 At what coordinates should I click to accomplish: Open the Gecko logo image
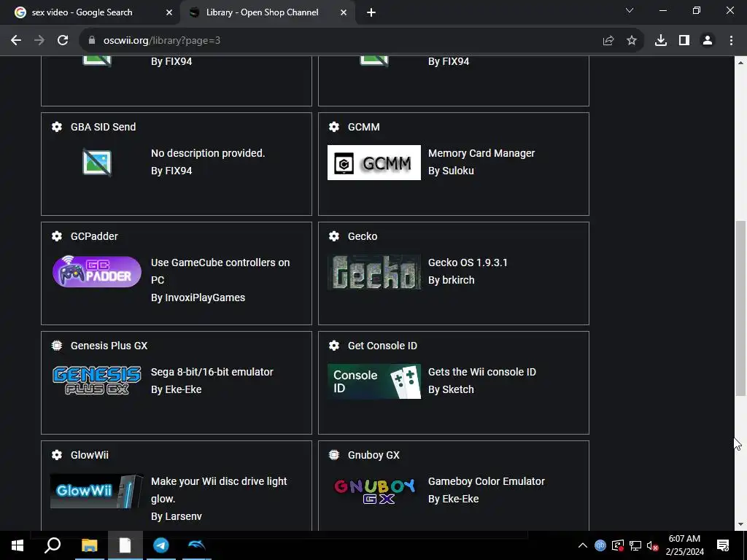(374, 272)
